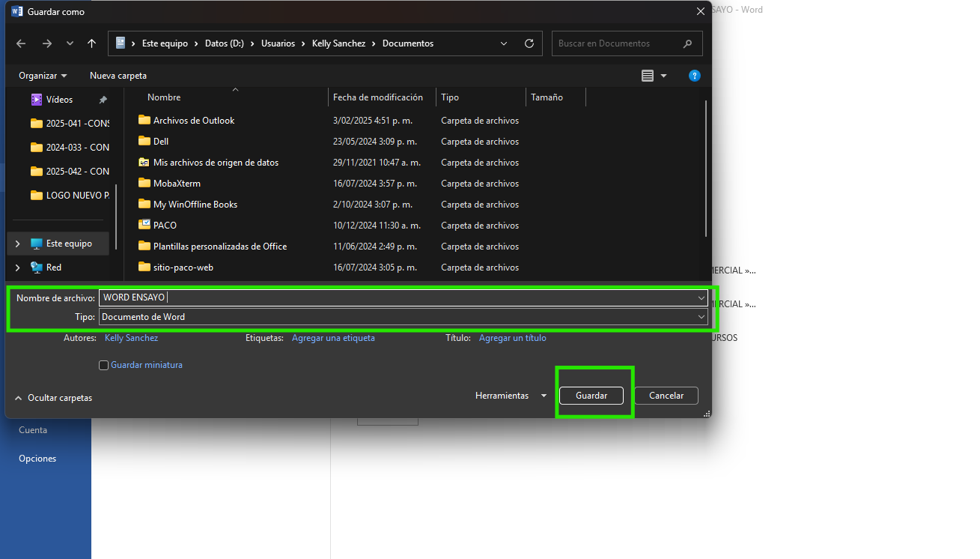
Task: Select the MobaXterm folder
Action: pos(177,184)
